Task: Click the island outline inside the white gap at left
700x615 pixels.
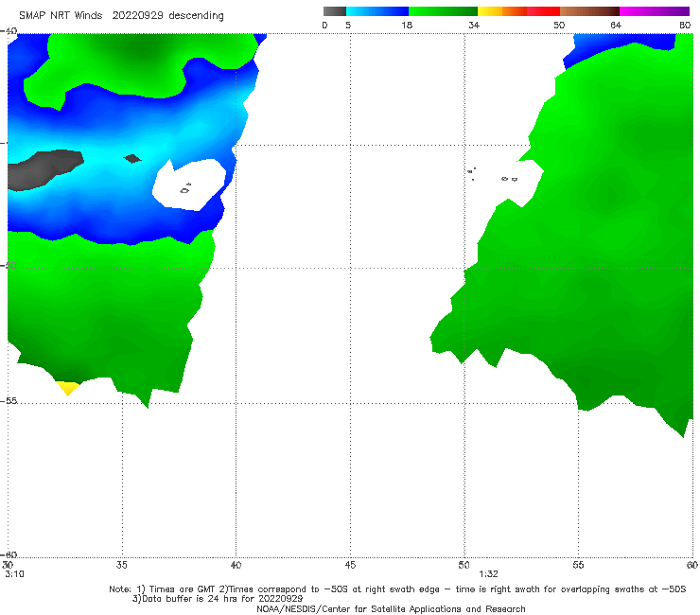Action: (185, 189)
